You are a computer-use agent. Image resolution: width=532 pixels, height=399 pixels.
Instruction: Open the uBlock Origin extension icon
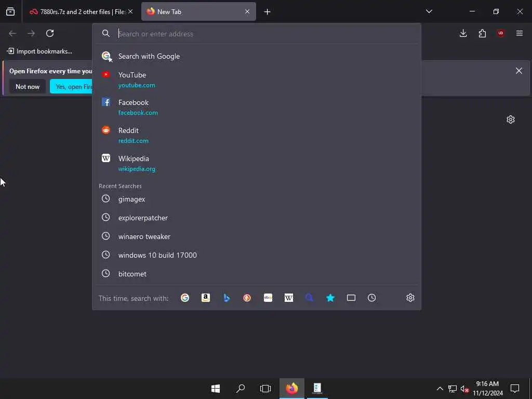point(501,33)
